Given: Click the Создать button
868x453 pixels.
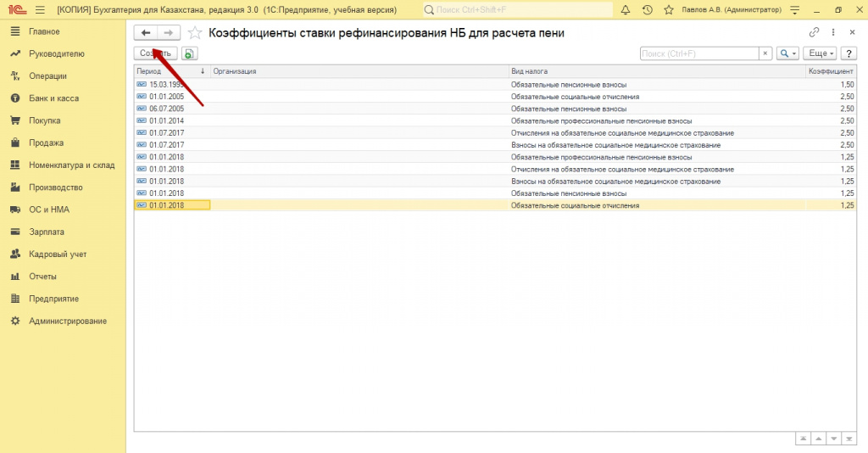Looking at the screenshot, I should pos(156,53).
